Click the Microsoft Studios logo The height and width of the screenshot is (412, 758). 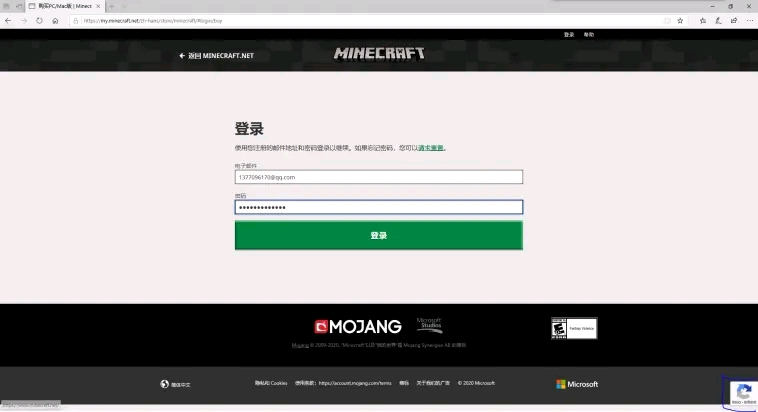pos(429,325)
